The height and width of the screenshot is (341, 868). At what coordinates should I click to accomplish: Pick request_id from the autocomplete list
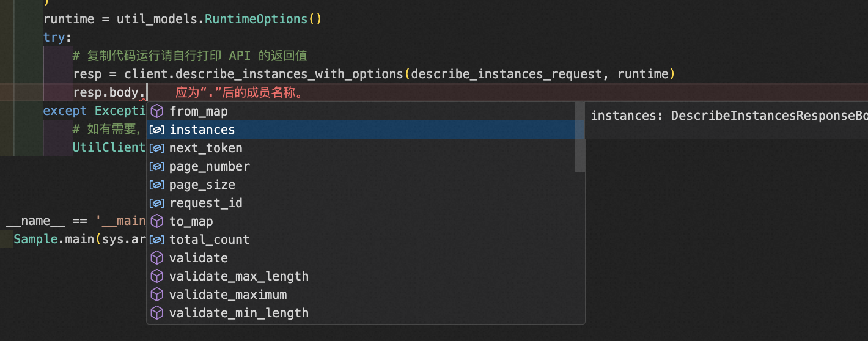click(205, 203)
